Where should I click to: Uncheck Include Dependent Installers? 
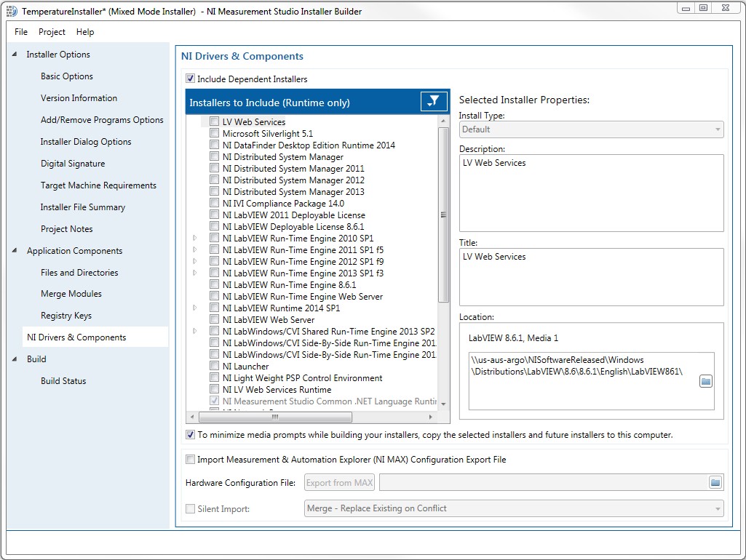pyautogui.click(x=189, y=79)
